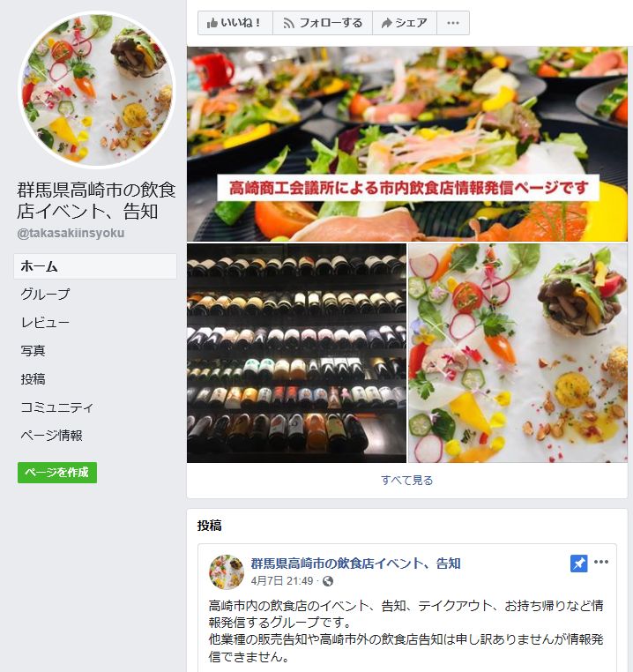This screenshot has height=672, width=633.
Task: Go to the レビュー section
Action: click(45, 322)
